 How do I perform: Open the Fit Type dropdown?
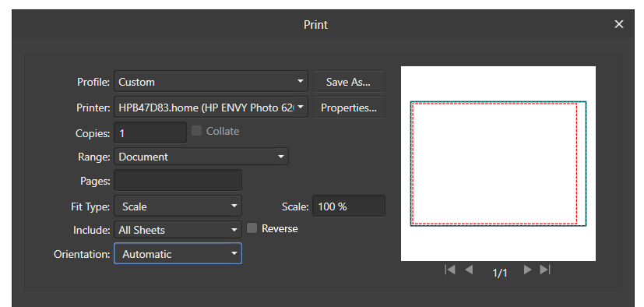178,206
